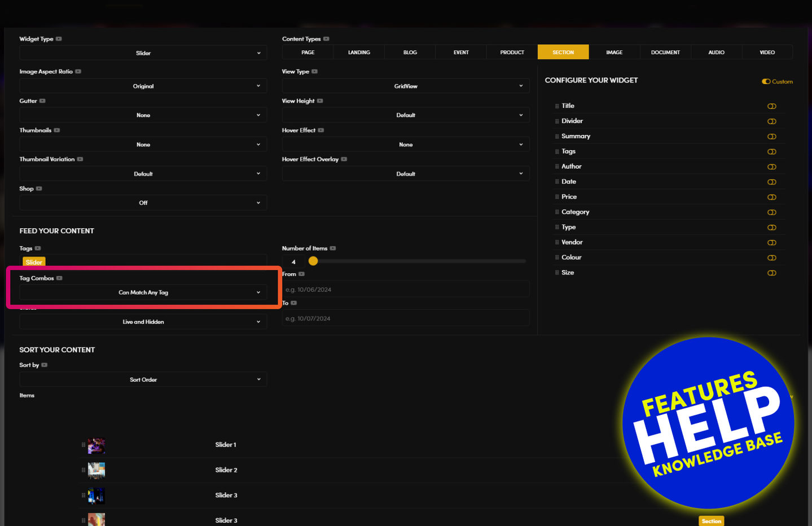The image size is (812, 526).
Task: Select the BLOG content type tab
Action: pyautogui.click(x=410, y=52)
